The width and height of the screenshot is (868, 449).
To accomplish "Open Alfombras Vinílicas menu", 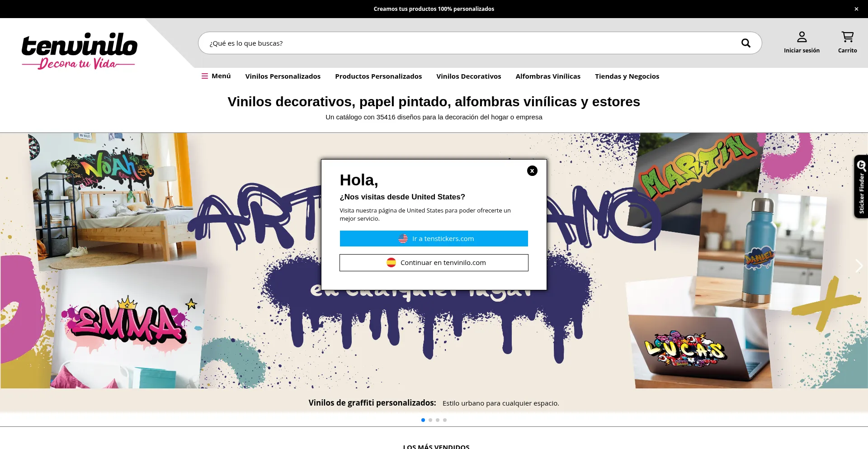I will tap(547, 76).
